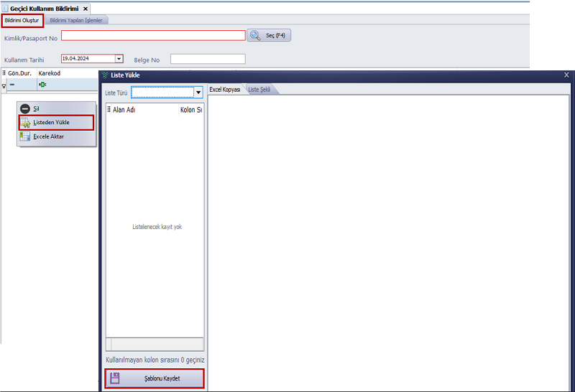The width and height of the screenshot is (575, 392).
Task: Click the Geçici Kullanım Bildirimi document icon
Action: (4, 8)
